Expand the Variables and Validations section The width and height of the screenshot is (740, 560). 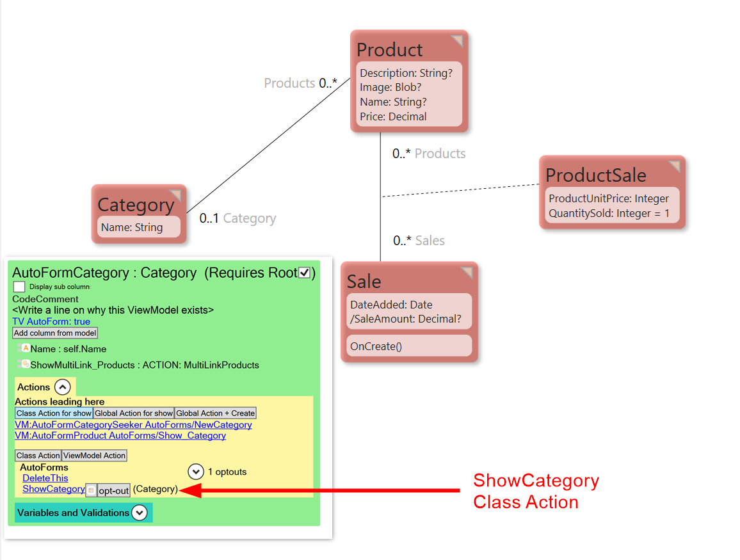pyautogui.click(x=139, y=513)
